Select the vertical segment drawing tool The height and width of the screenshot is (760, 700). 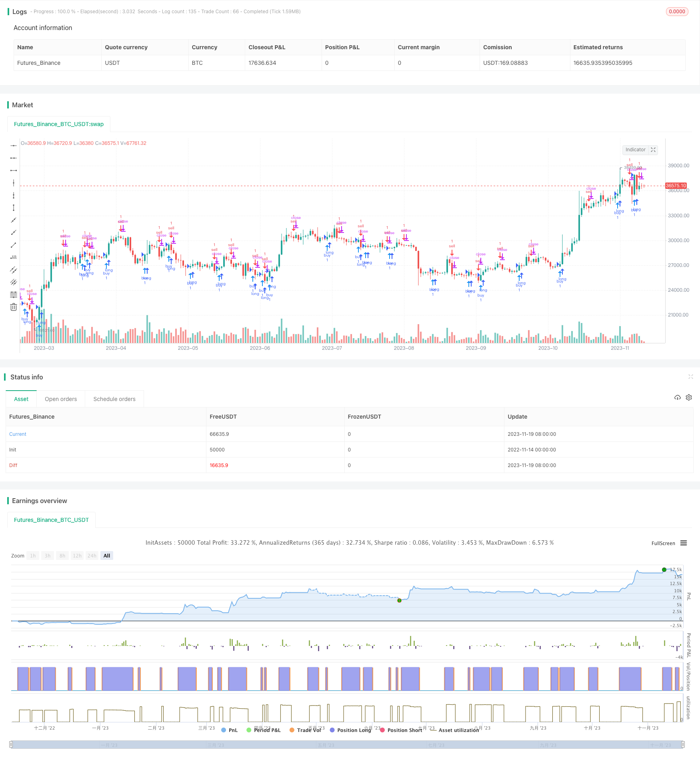click(14, 208)
